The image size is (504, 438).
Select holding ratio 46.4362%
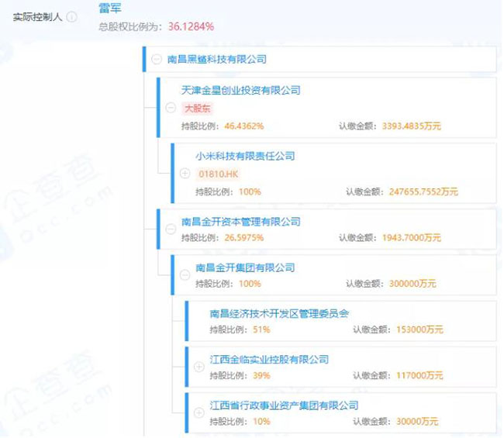(244, 126)
